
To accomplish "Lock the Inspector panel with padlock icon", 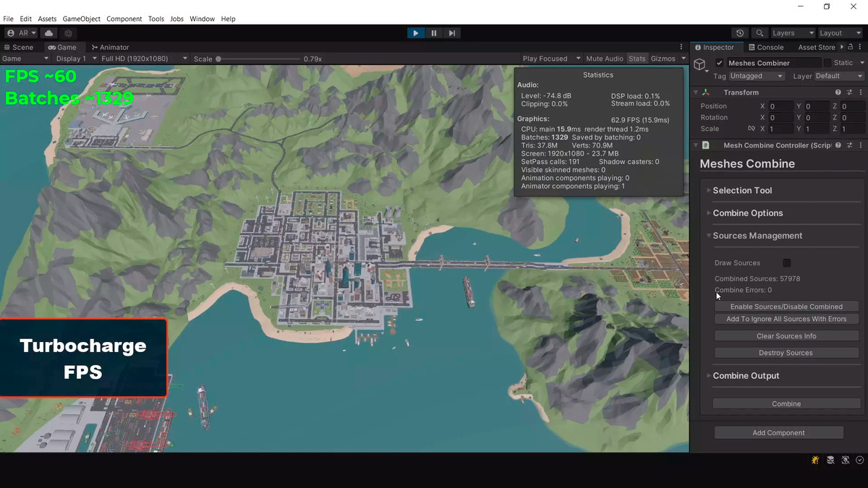I will click(x=851, y=47).
